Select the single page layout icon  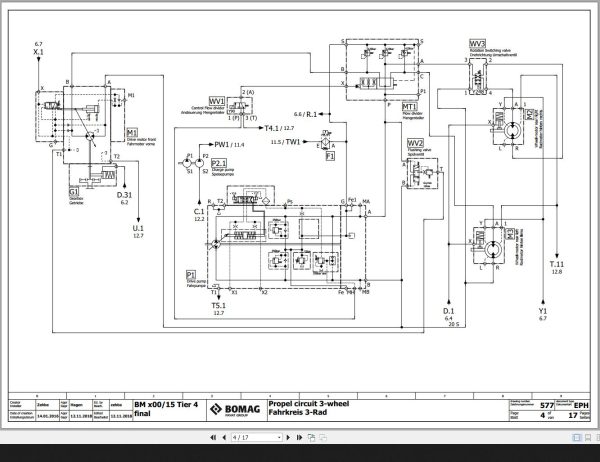tap(577, 438)
